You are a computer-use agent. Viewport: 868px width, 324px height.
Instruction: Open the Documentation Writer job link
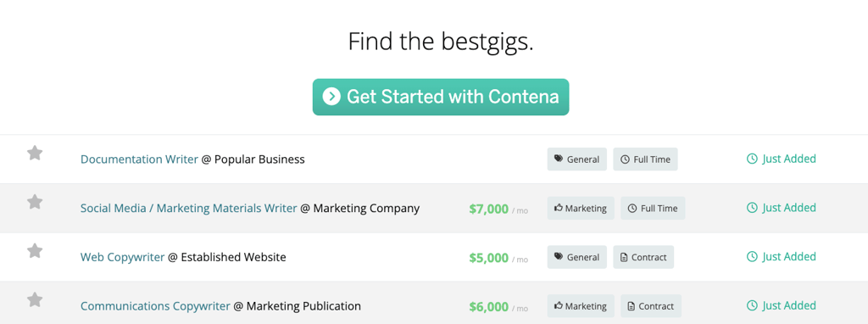coord(139,159)
